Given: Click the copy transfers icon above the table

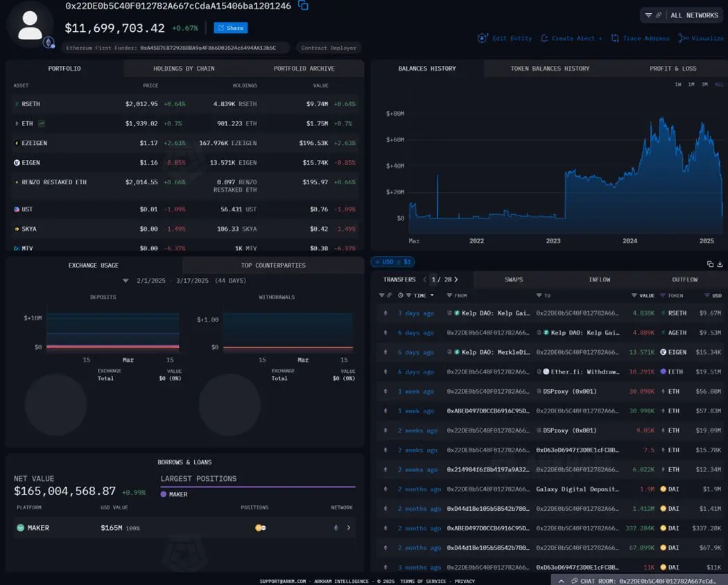Looking at the screenshot, I should 710,263.
